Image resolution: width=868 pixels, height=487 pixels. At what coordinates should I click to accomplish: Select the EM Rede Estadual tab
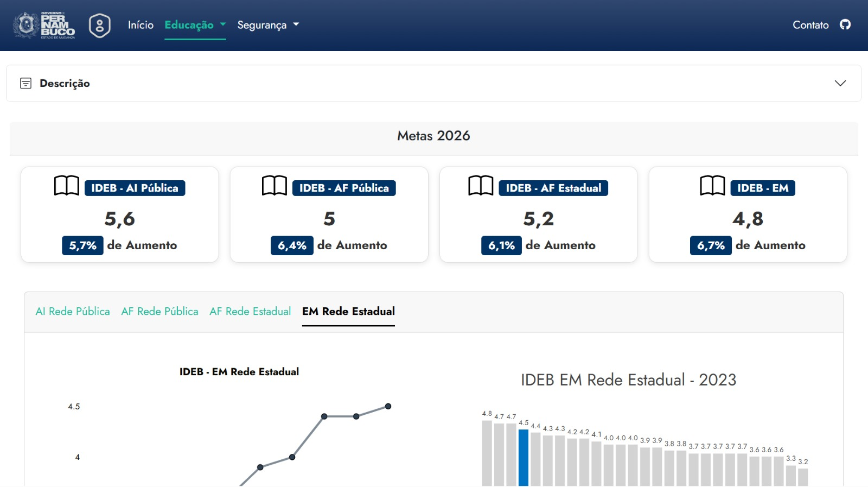pyautogui.click(x=348, y=311)
